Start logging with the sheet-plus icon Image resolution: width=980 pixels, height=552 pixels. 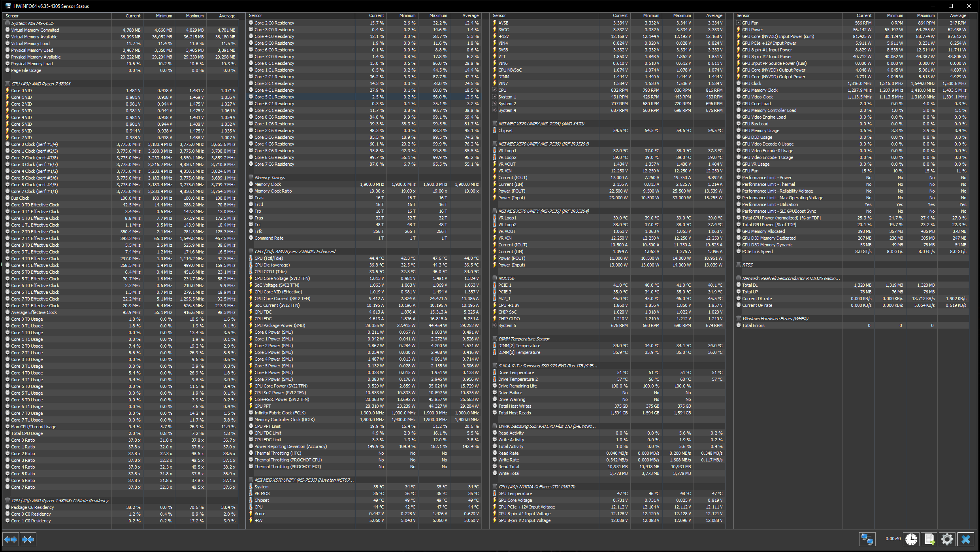point(929,539)
